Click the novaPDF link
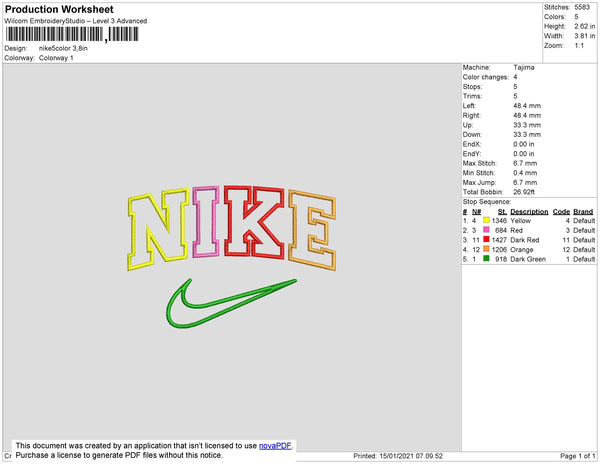This screenshot has height=464, width=600. 275,446
